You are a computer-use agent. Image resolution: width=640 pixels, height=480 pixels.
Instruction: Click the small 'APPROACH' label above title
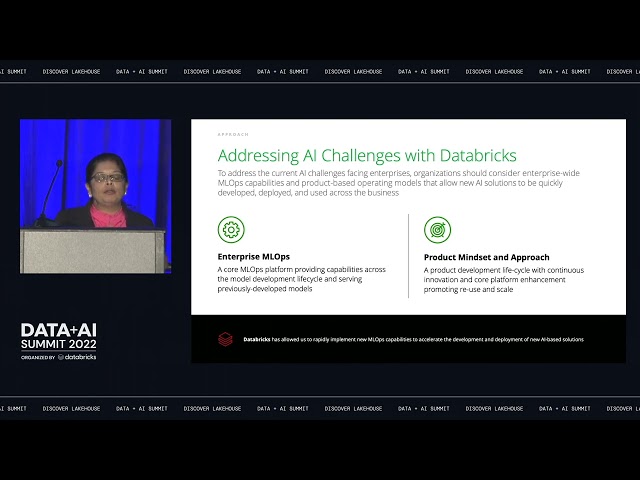click(x=233, y=134)
